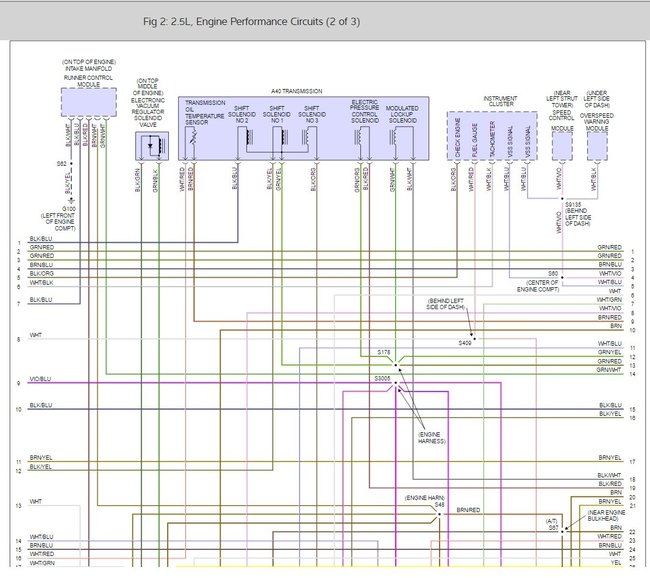Click the S87 splice label
The image size is (650, 578).
pyautogui.click(x=553, y=527)
